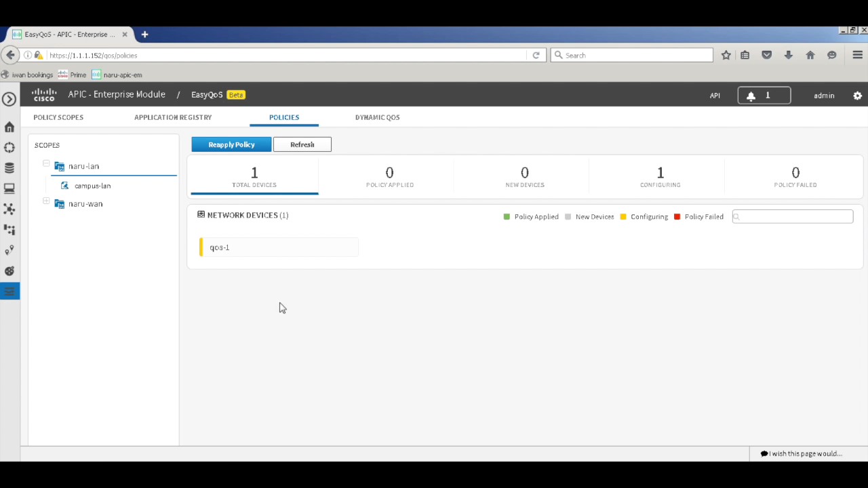Viewport: 868px width, 488px height.
Task: Focus the browser Search box
Action: pos(631,55)
